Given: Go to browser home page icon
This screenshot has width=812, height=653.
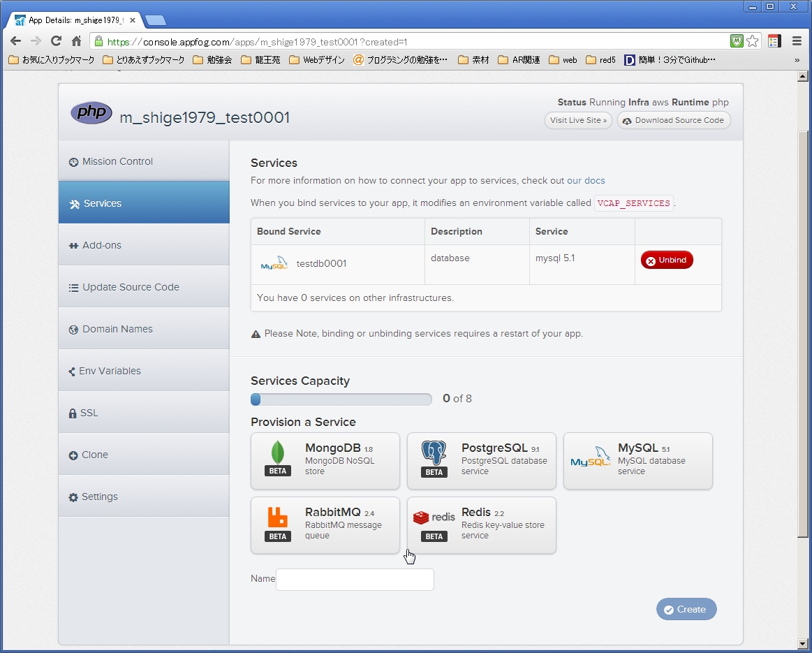Looking at the screenshot, I should 76,41.
